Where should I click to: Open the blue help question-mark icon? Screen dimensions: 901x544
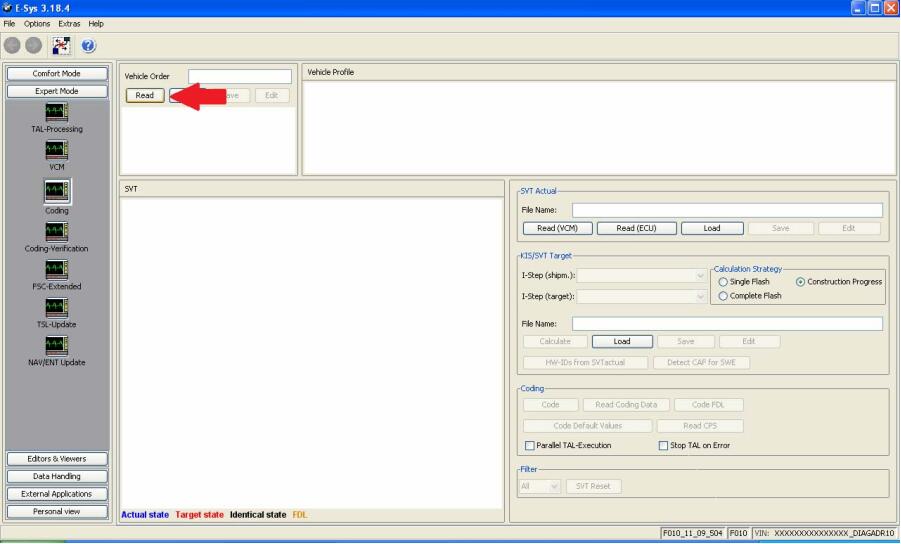(x=88, y=45)
